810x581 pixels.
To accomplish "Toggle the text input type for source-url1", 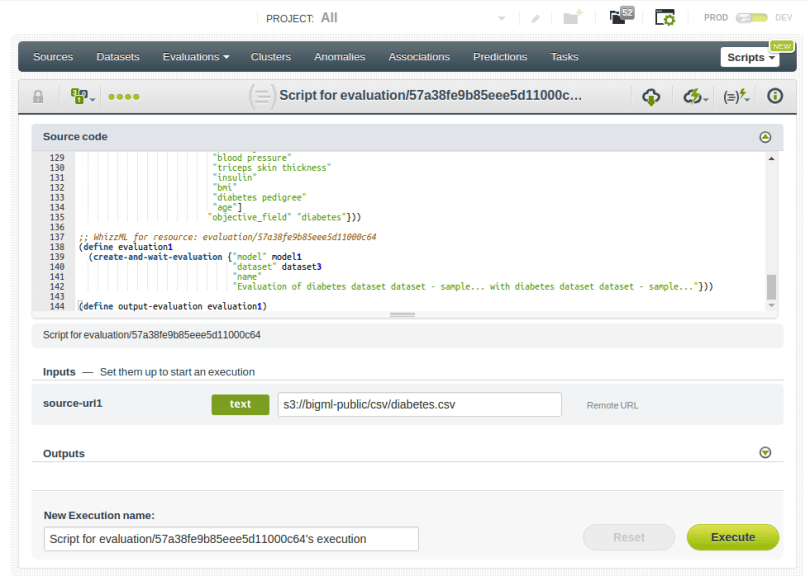I will (240, 404).
